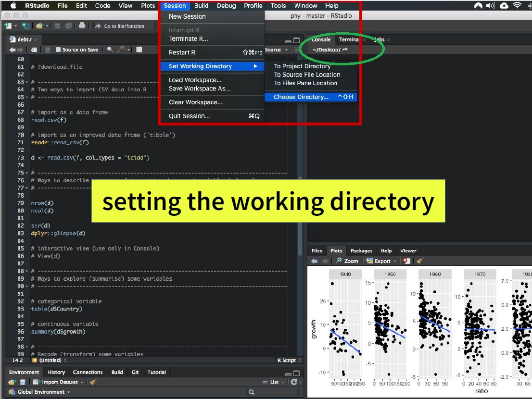Screen dimensions: 532x399
Task: Click the Zoom plot button
Action: [347, 261]
